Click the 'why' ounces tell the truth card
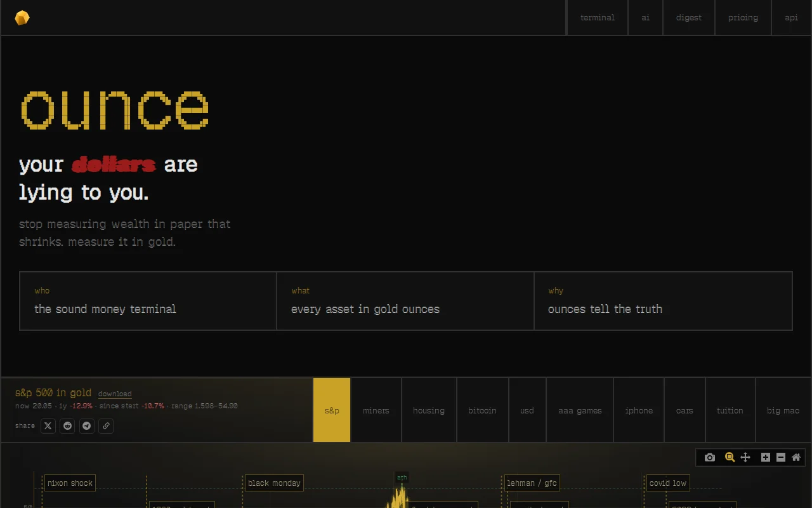The height and width of the screenshot is (508, 812). coord(664,301)
